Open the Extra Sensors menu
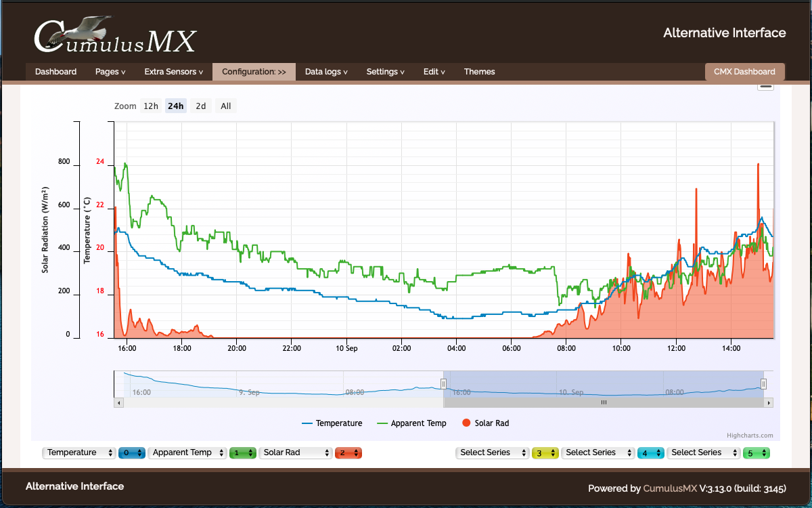 (173, 72)
